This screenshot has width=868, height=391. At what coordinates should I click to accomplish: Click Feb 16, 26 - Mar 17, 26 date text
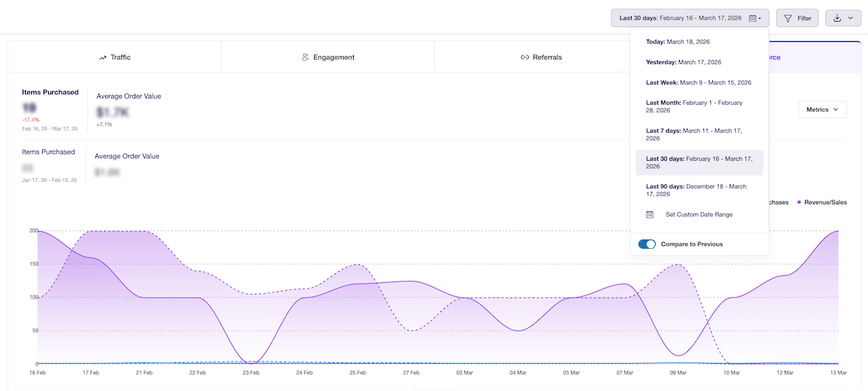[x=50, y=128]
